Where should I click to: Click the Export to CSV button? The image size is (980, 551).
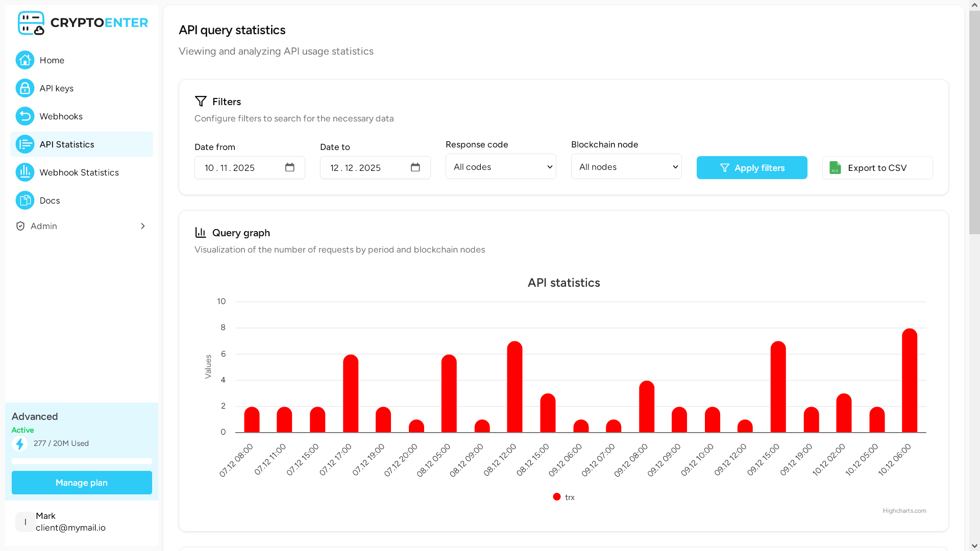(x=877, y=168)
